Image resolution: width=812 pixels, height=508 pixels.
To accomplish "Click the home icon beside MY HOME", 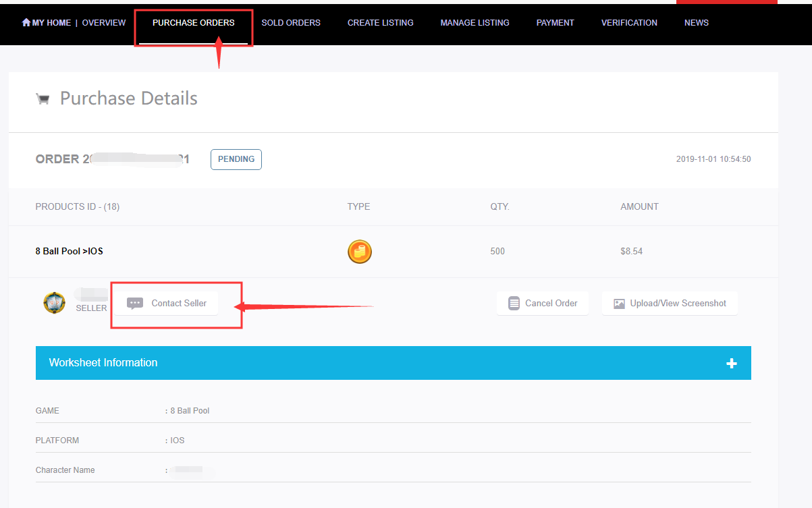I will tap(26, 23).
